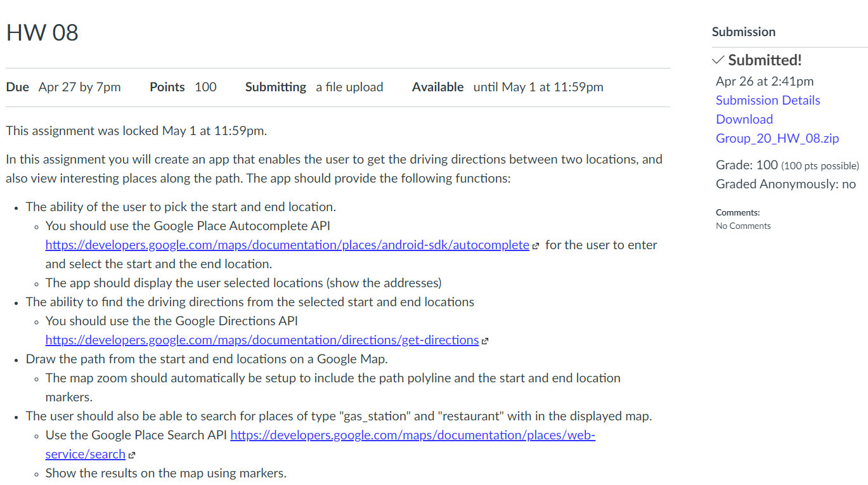
Task: Open the Submission Details link
Action: point(768,100)
